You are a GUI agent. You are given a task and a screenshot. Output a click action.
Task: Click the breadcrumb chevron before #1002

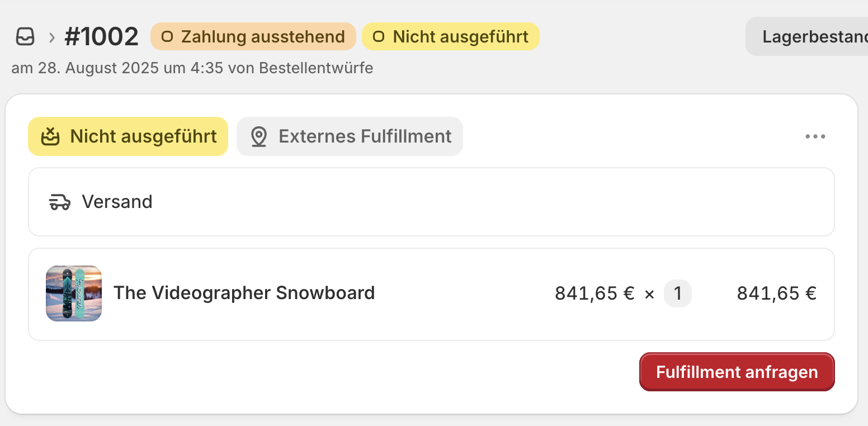coord(51,37)
